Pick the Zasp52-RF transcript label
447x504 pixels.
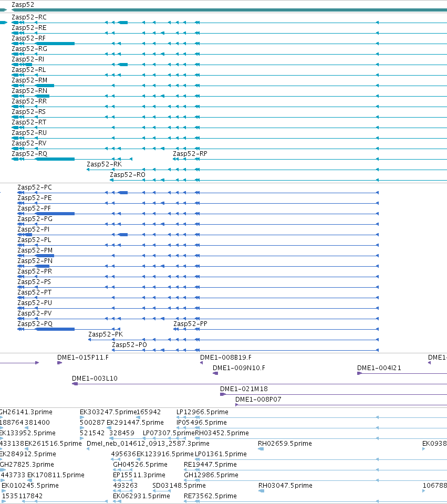click(28, 38)
